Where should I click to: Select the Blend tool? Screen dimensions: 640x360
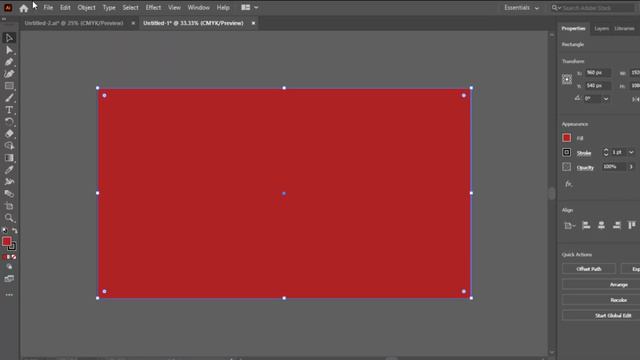pyautogui.click(x=9, y=194)
